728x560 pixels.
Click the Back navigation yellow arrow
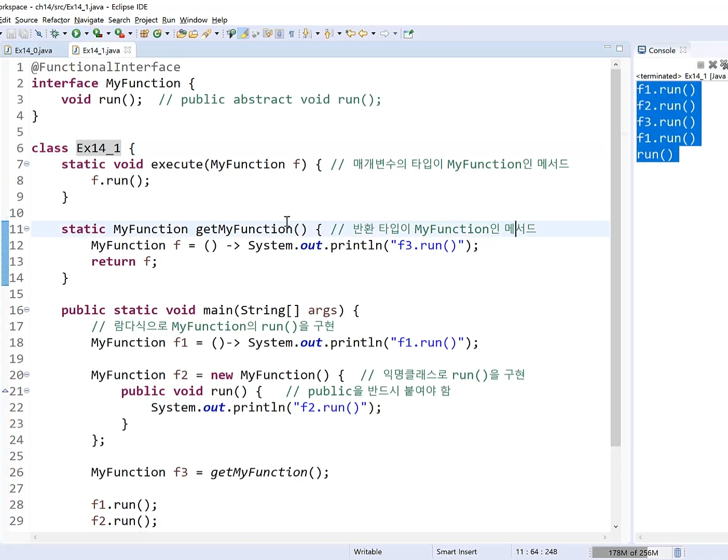tap(363, 34)
